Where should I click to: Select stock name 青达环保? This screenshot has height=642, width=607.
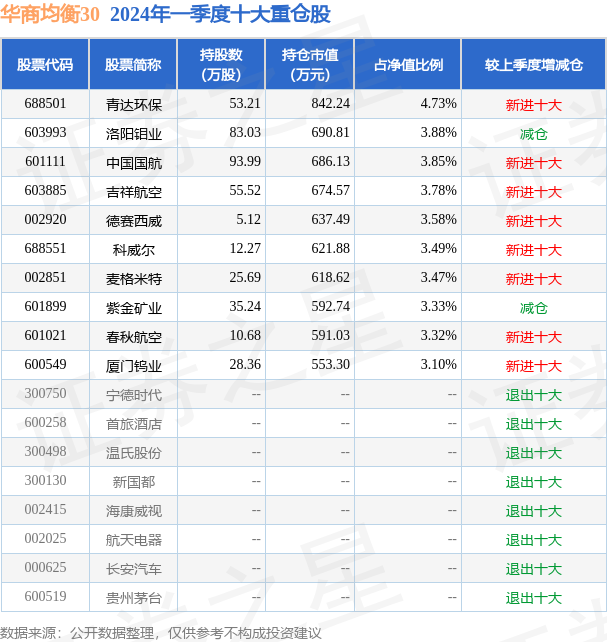point(134,105)
